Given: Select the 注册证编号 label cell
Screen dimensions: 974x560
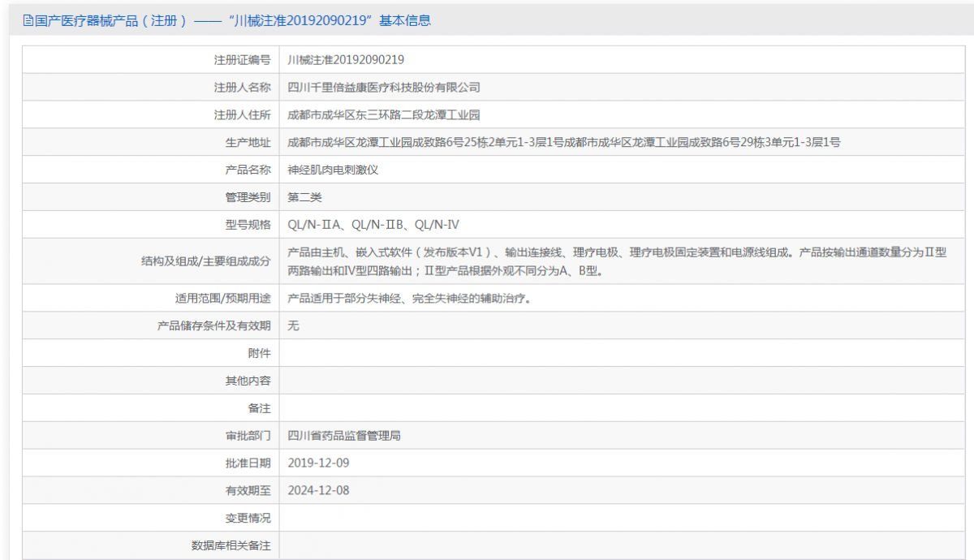Looking at the screenshot, I should pos(151,59).
